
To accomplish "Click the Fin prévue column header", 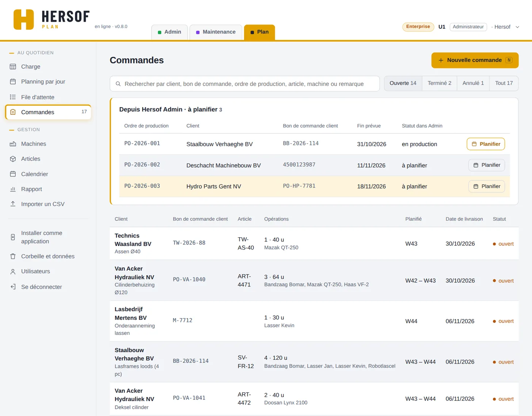I will click(369, 126).
